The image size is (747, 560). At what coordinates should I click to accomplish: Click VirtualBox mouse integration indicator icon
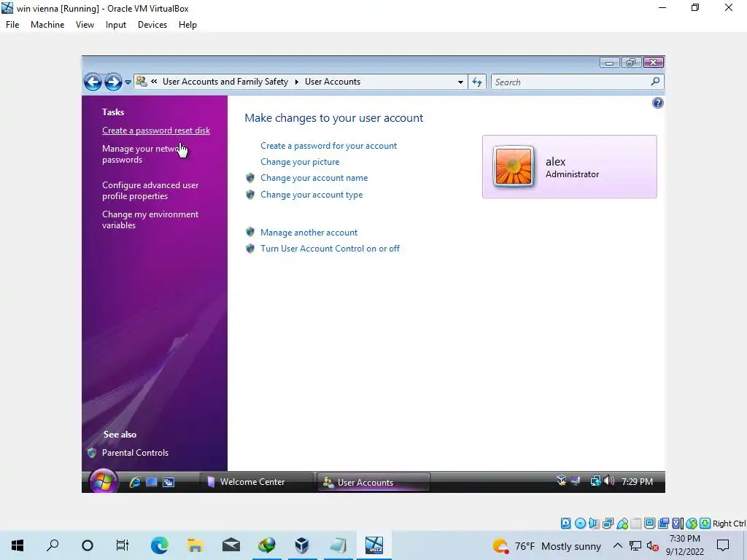click(692, 524)
